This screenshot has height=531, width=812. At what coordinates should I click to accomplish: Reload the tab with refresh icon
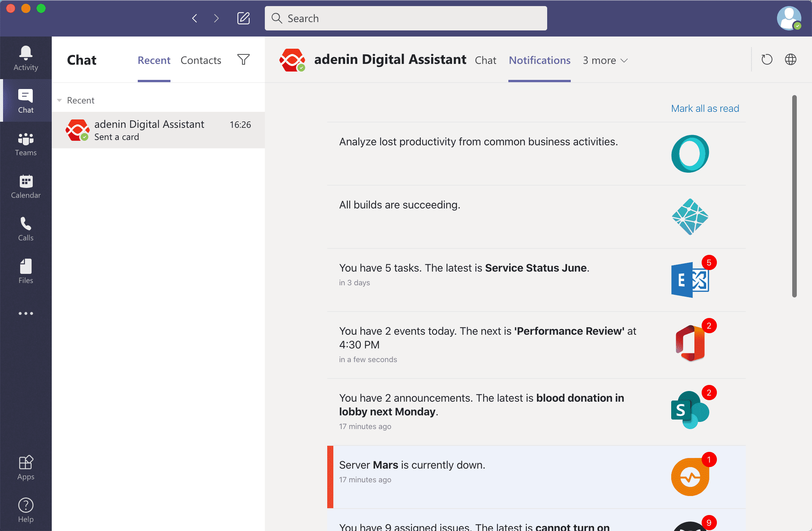(x=767, y=60)
